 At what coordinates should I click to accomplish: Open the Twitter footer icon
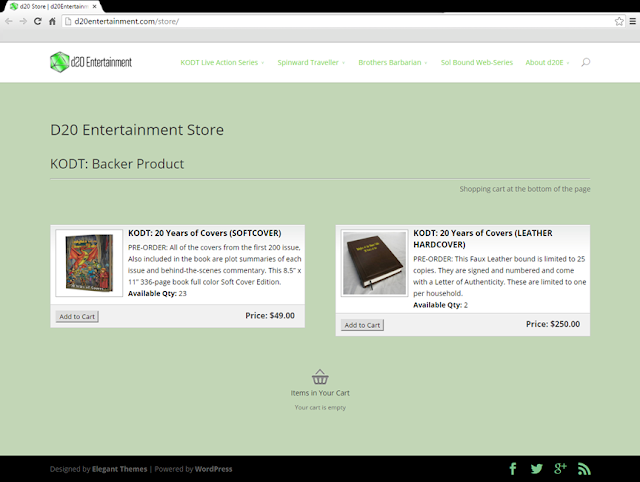537,469
